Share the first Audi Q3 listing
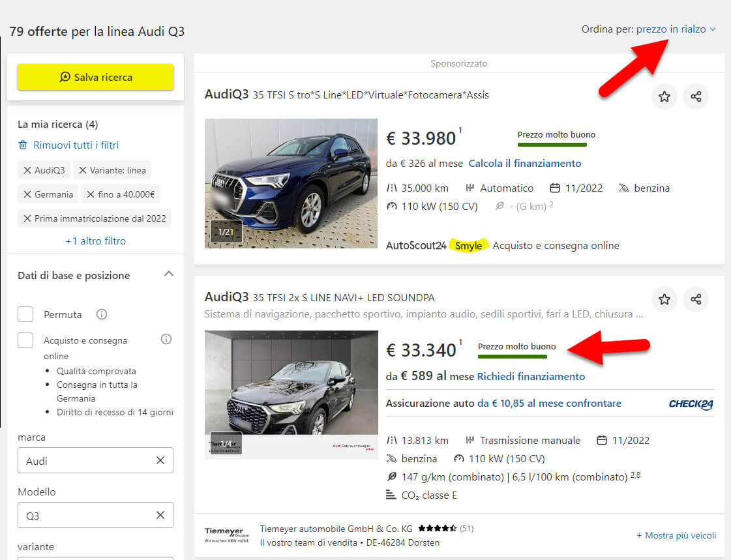This screenshot has width=731, height=560. [x=696, y=96]
